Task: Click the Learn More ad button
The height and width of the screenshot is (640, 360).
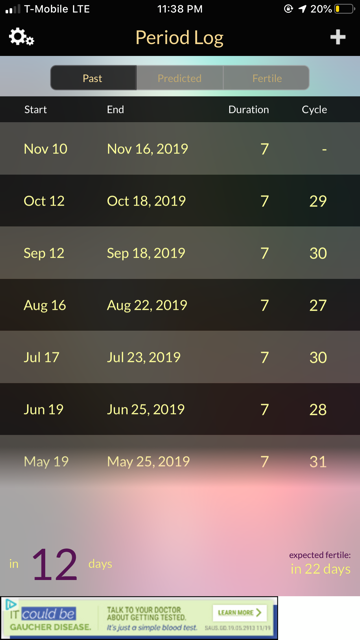Action: (x=240, y=613)
